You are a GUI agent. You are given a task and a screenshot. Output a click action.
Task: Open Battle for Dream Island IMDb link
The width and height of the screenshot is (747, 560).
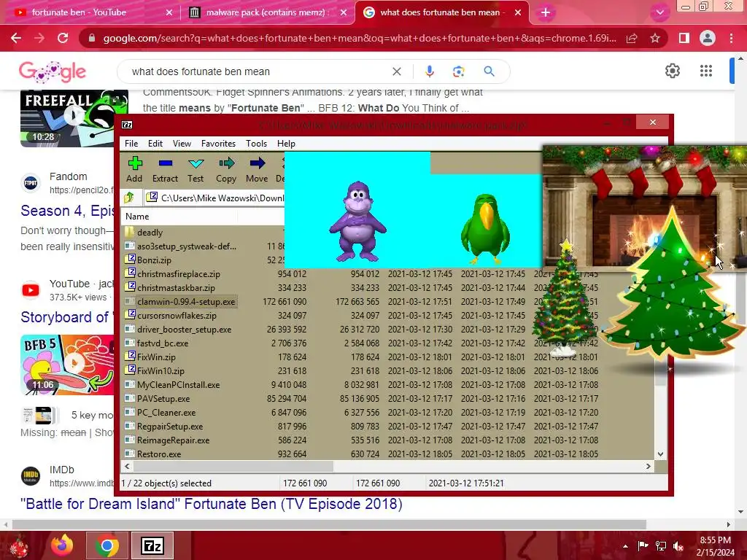(x=212, y=504)
